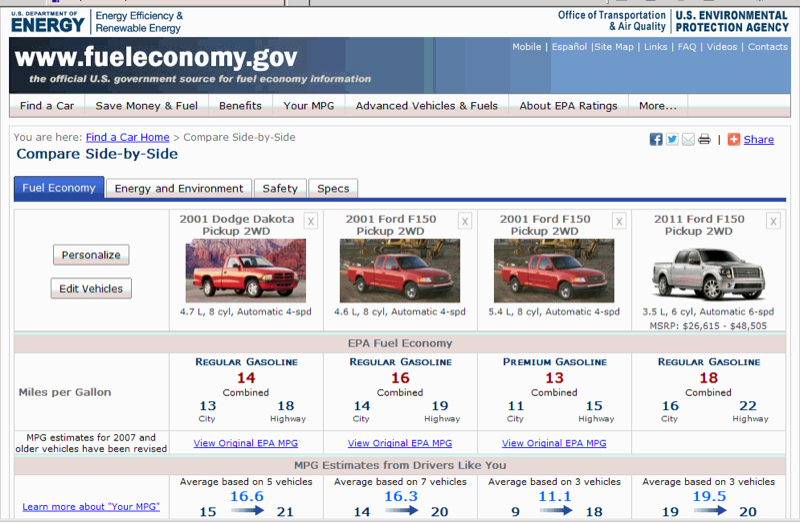Screen dimensions: 800x523
Task: Open the Mobile site link
Action: pos(527,46)
